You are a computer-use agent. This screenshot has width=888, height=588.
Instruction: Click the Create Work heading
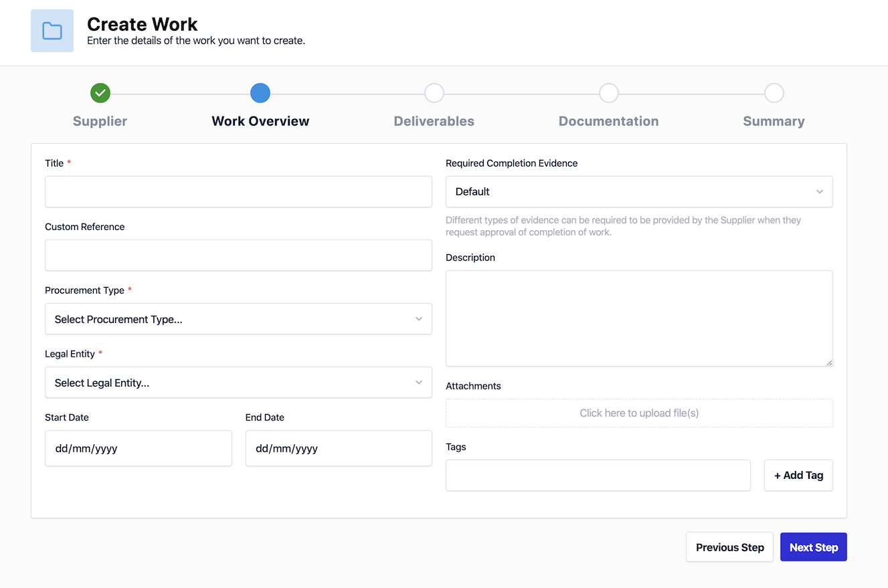pos(143,24)
